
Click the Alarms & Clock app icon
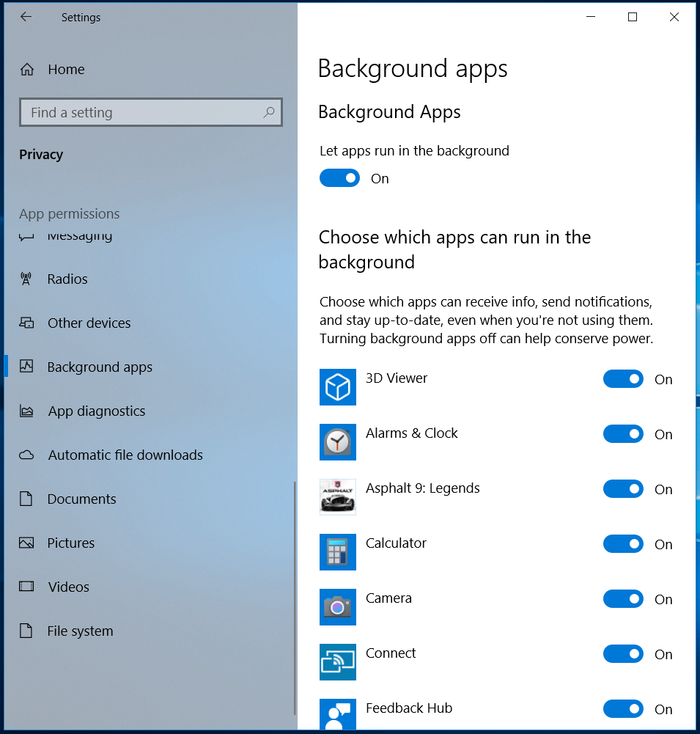pyautogui.click(x=337, y=442)
